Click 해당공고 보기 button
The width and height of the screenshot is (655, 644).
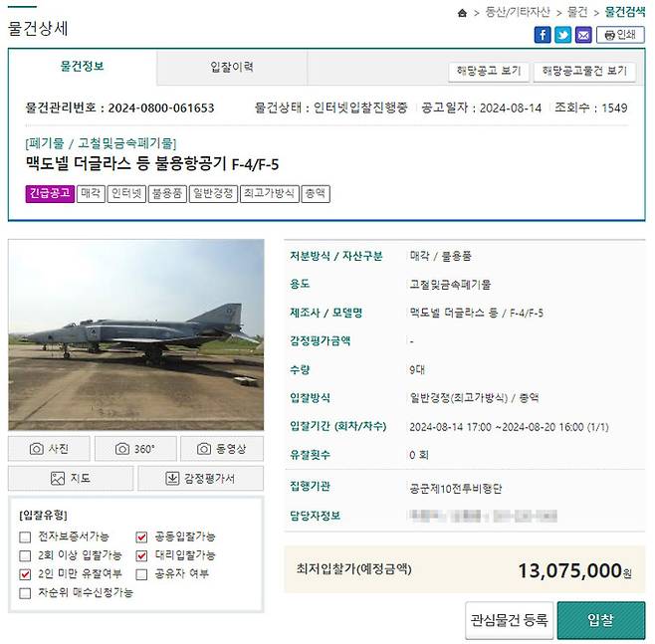tap(489, 71)
